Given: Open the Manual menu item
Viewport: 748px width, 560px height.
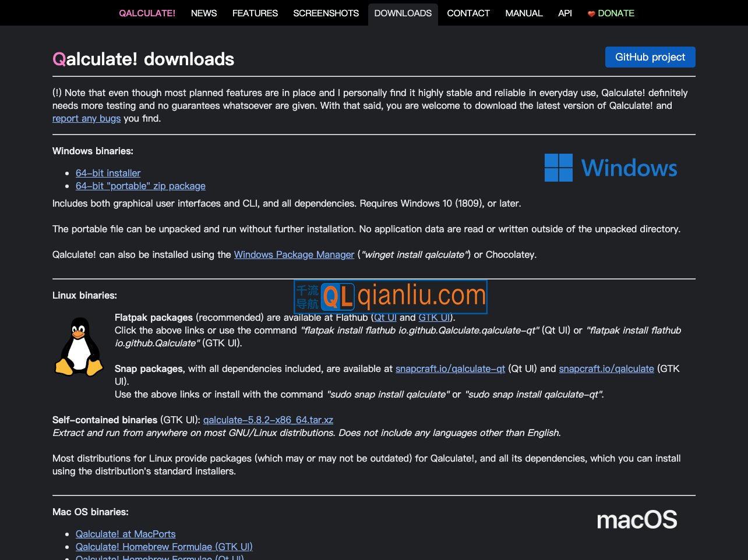Looking at the screenshot, I should [x=524, y=13].
